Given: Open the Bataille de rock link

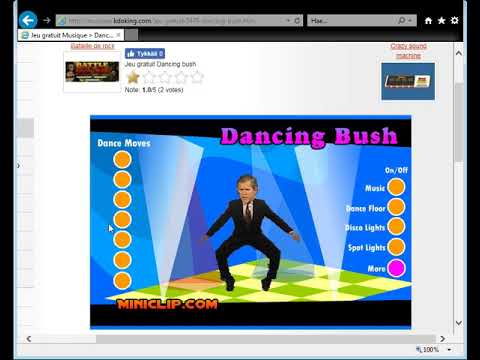Looking at the screenshot, I should point(92,46).
